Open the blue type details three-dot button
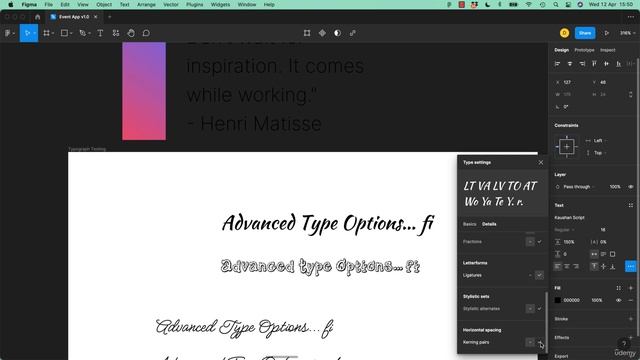The image size is (640, 360). (631, 267)
